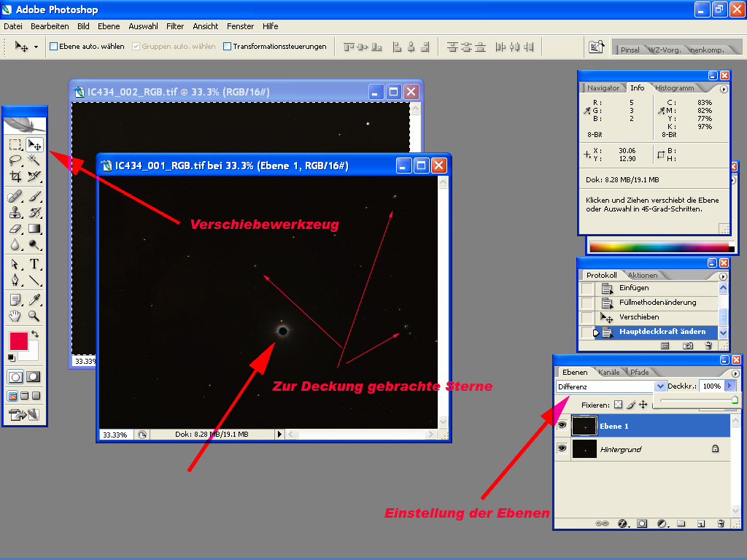747x560 pixels.
Task: Reset default colors icon
Action: point(12,357)
